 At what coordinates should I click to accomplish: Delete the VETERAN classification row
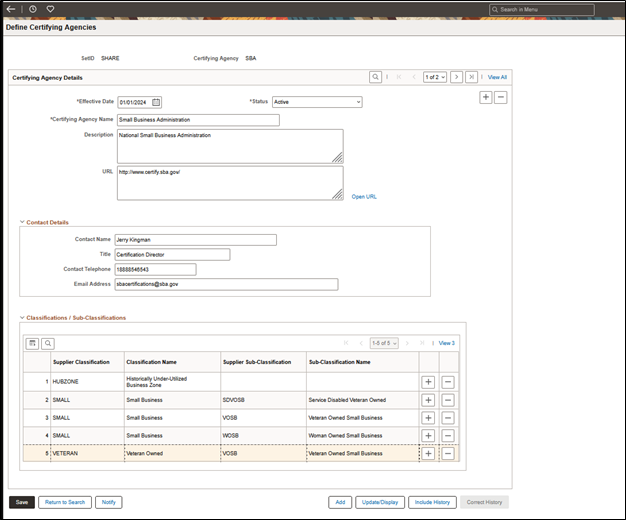point(448,453)
